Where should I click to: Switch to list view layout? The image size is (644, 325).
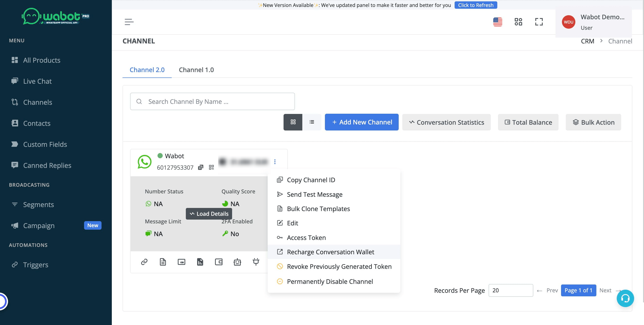coord(311,122)
